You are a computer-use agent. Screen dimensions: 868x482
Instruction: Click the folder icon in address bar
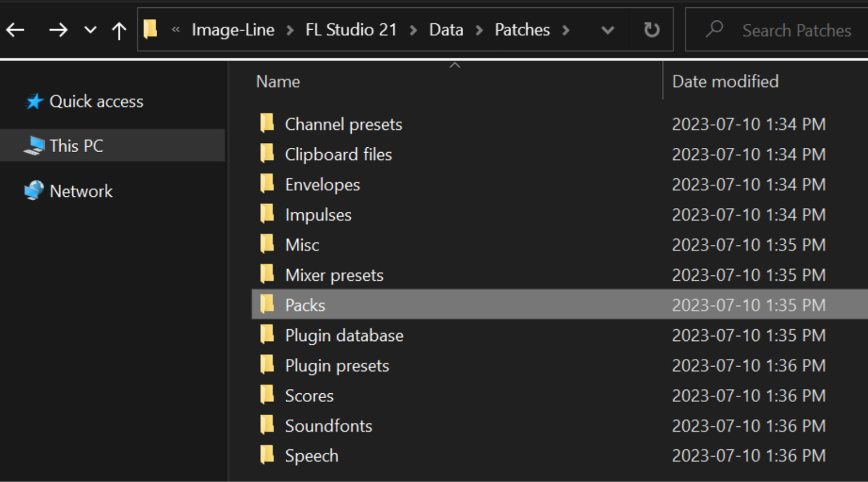tap(150, 29)
